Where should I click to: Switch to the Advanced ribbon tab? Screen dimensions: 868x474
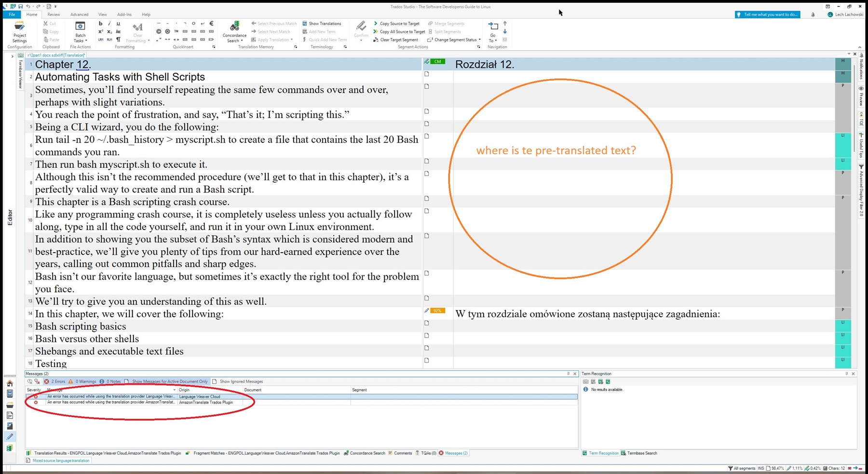click(x=79, y=14)
